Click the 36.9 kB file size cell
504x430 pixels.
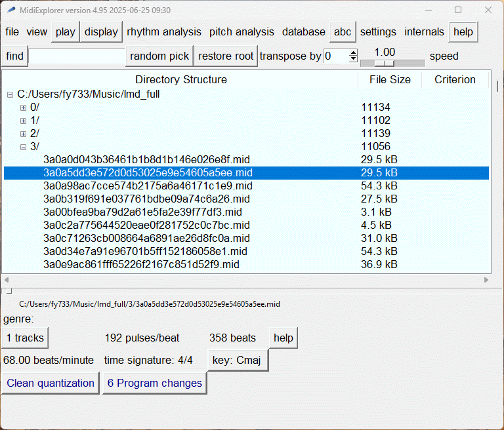point(379,265)
